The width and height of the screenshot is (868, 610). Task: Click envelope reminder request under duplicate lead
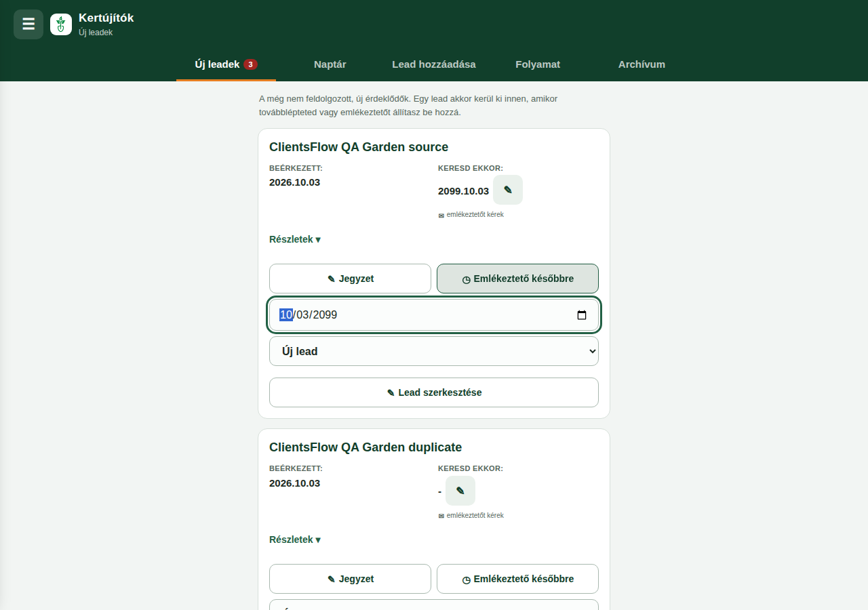tap(471, 516)
